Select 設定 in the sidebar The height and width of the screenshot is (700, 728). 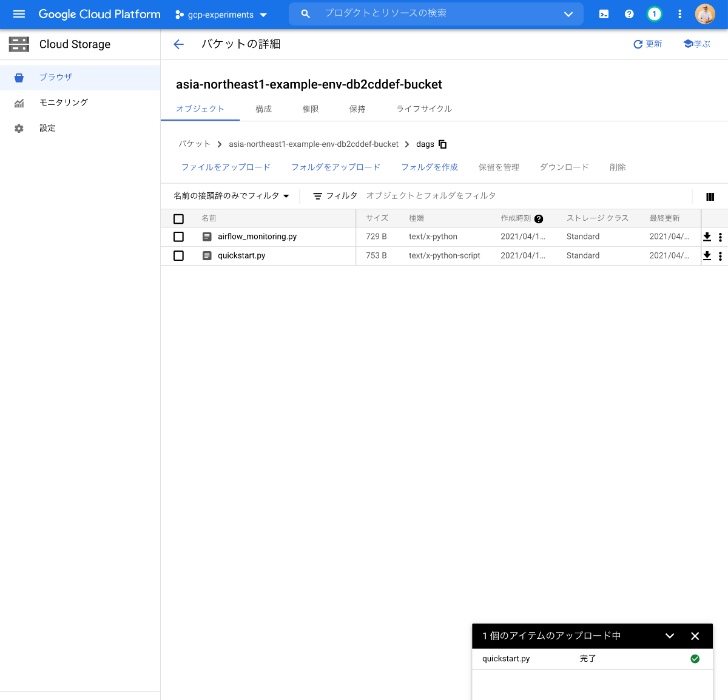coord(80,128)
